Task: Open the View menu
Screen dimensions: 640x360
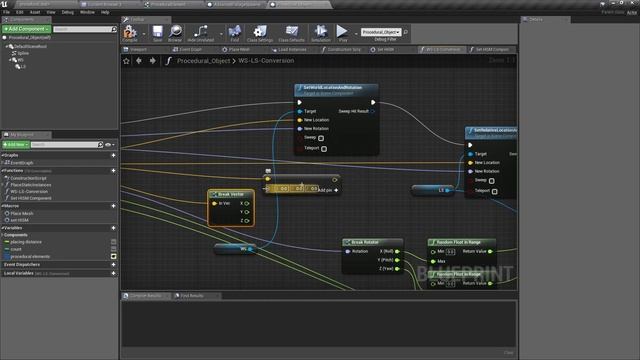Action: [51, 12]
